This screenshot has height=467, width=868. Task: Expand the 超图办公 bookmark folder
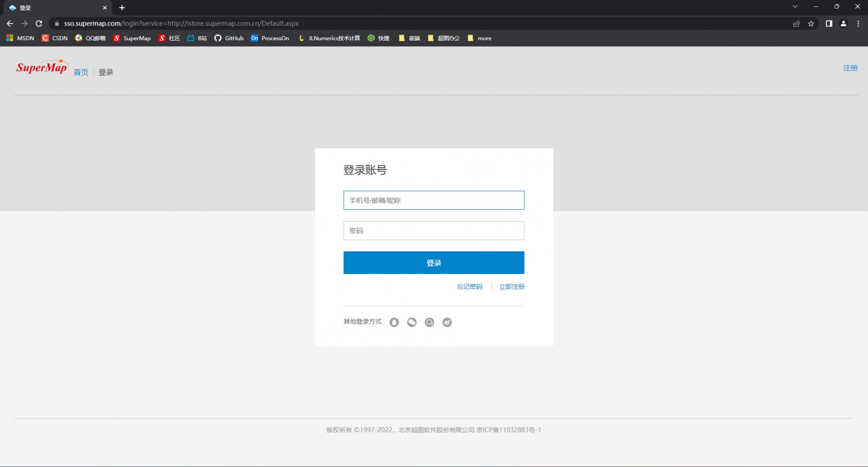click(444, 38)
